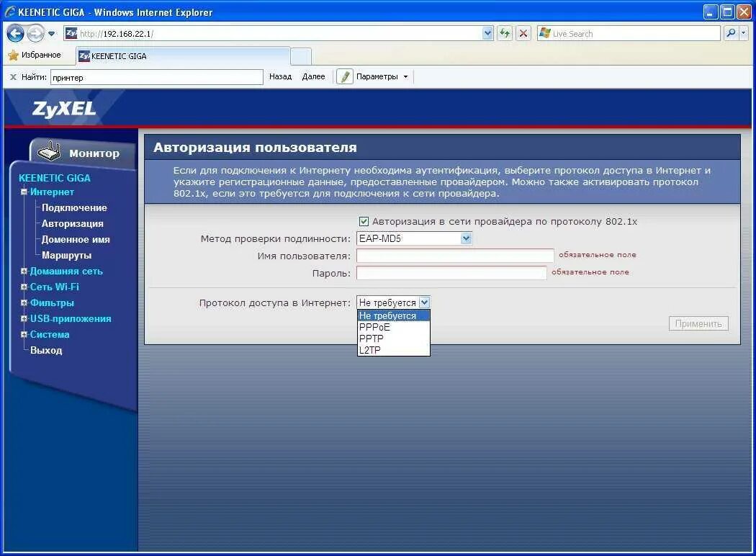The width and height of the screenshot is (756, 556).
Task: Select L2TP in the protocol list
Action: tap(393, 350)
